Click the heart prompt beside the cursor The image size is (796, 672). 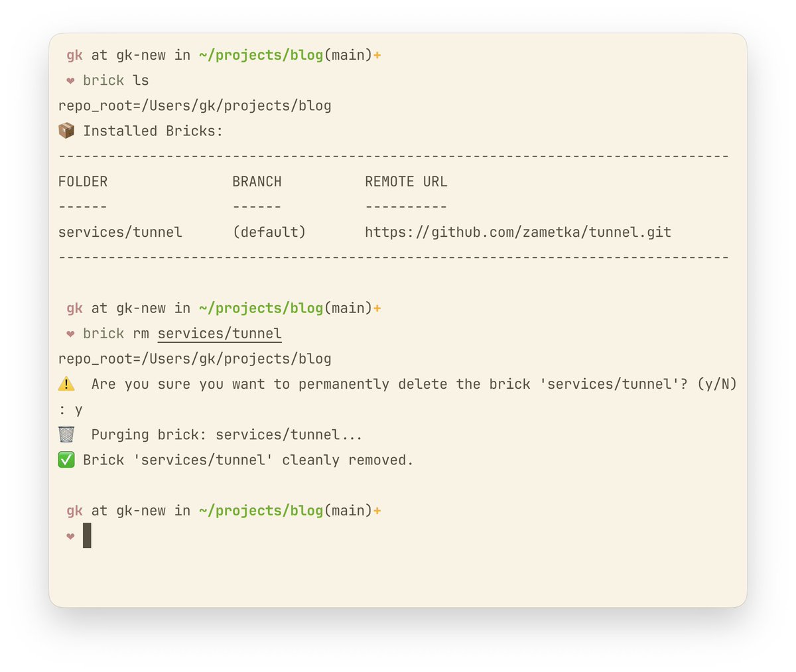coord(70,537)
